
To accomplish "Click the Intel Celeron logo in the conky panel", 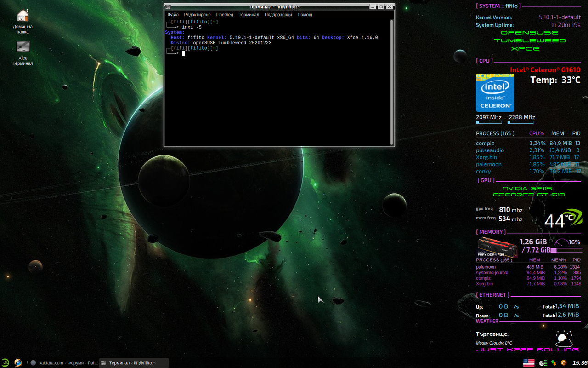I will pos(495,92).
